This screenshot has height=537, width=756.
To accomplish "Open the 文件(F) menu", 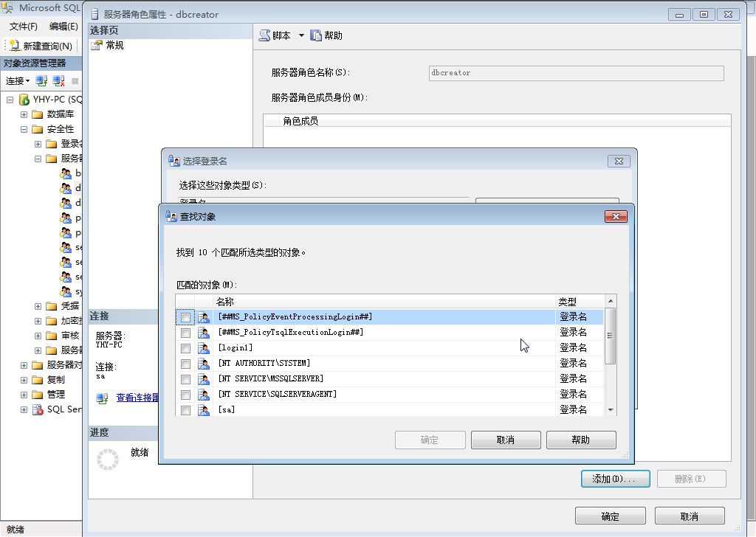I will (x=23, y=27).
